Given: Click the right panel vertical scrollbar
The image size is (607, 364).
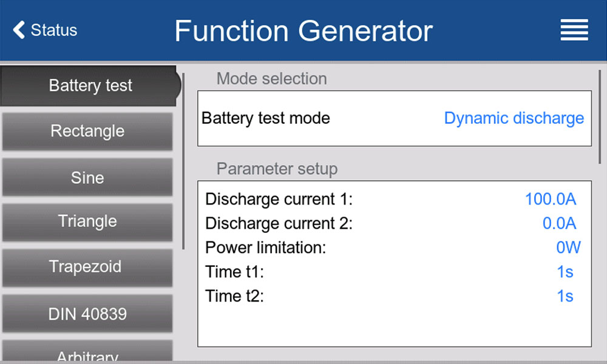Looking at the screenshot, I should coord(600,115).
